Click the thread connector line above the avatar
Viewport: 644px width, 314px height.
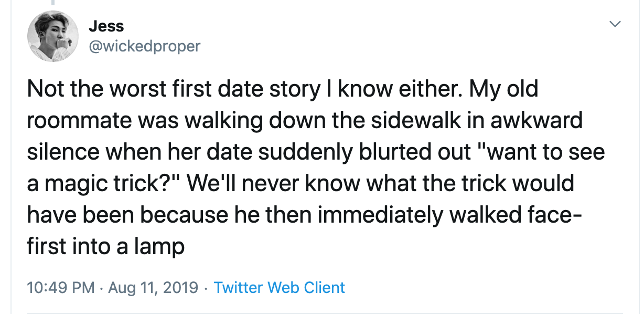tap(52, 3)
